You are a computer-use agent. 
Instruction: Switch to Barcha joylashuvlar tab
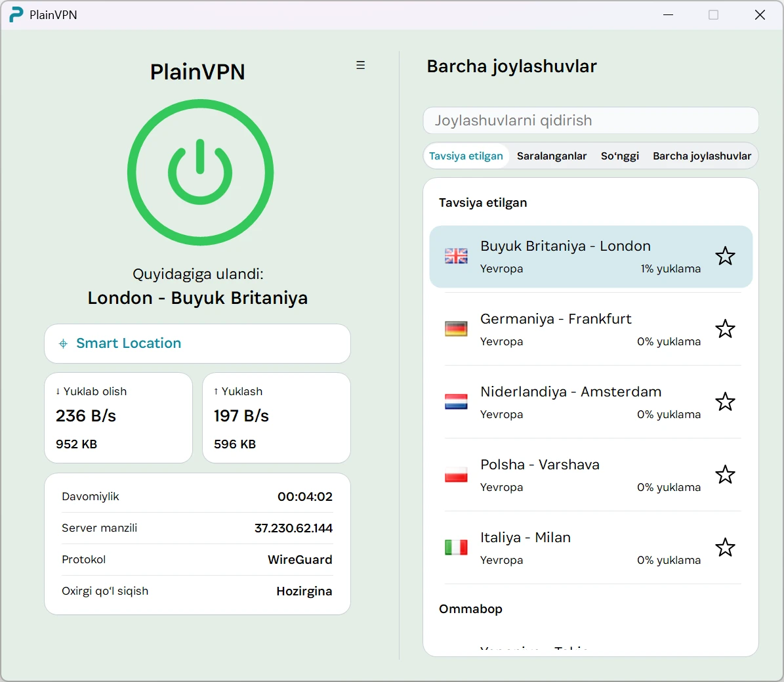coord(702,156)
